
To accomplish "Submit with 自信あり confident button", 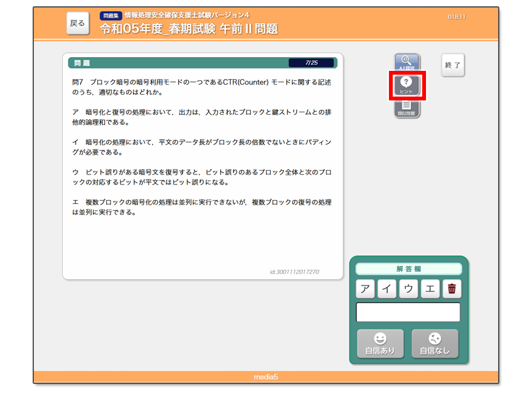I will [380, 344].
